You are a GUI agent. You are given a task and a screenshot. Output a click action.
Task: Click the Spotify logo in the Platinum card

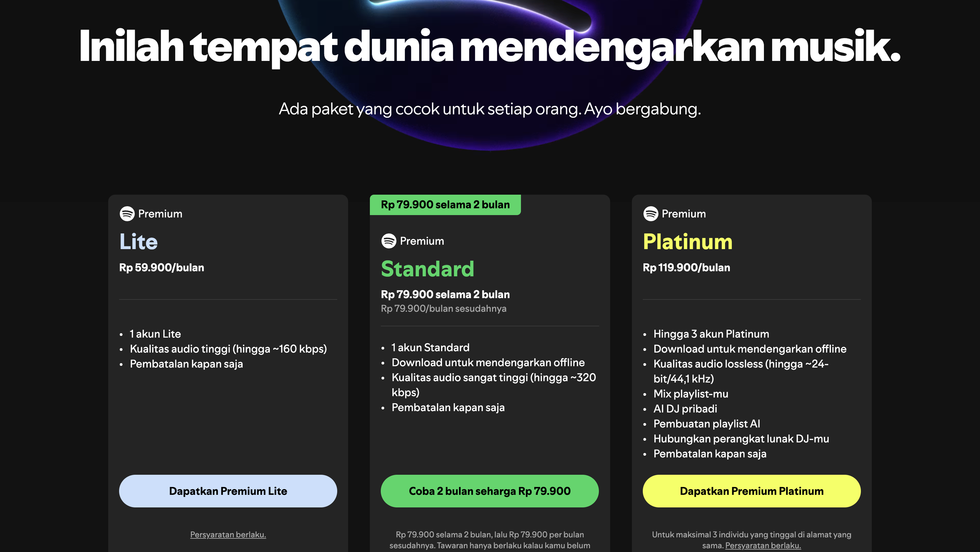click(x=651, y=214)
